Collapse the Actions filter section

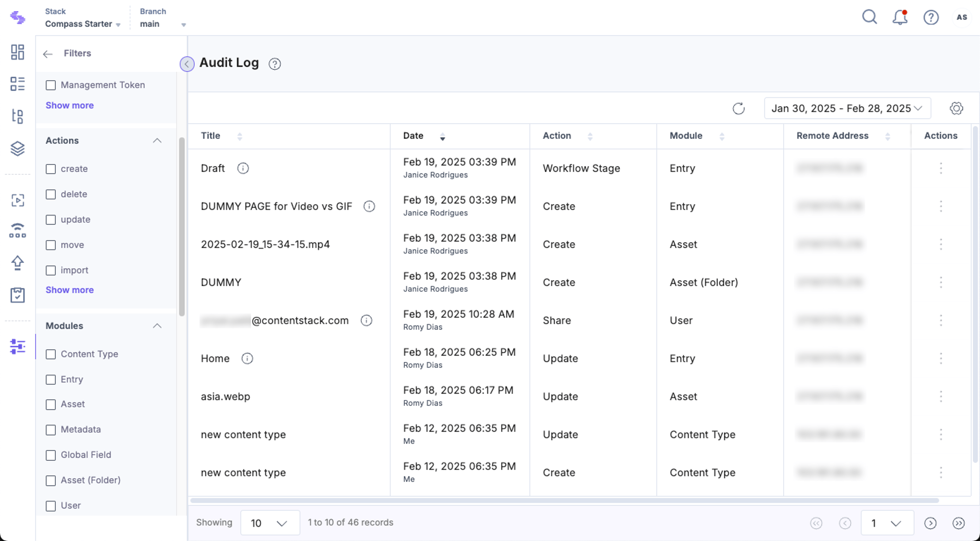157,141
